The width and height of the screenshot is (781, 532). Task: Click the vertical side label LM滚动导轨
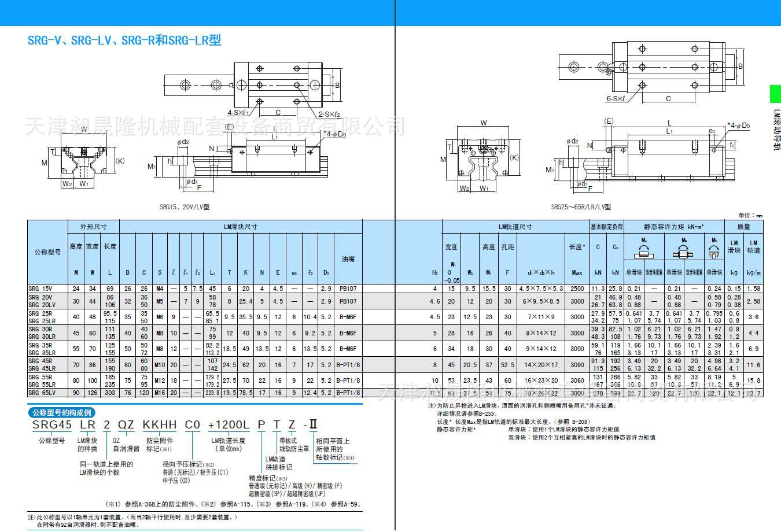(776, 130)
